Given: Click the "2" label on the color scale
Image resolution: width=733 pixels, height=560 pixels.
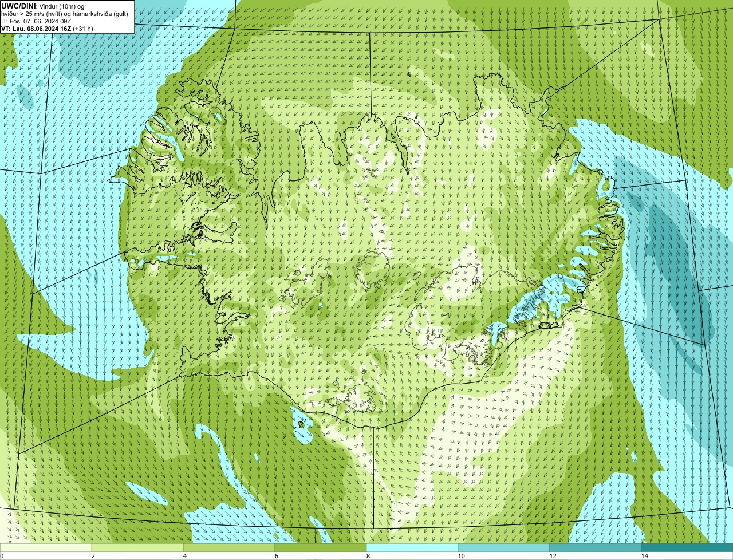Looking at the screenshot, I should pos(93,556).
